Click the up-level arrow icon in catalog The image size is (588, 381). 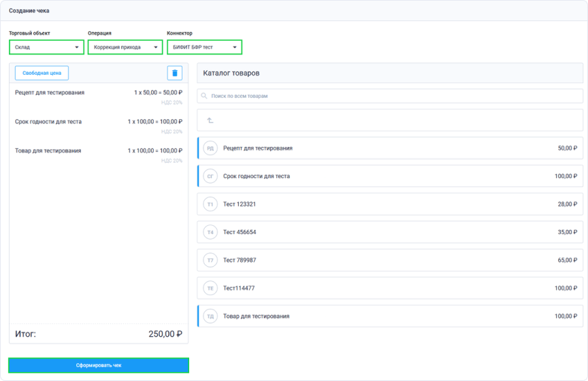point(210,120)
